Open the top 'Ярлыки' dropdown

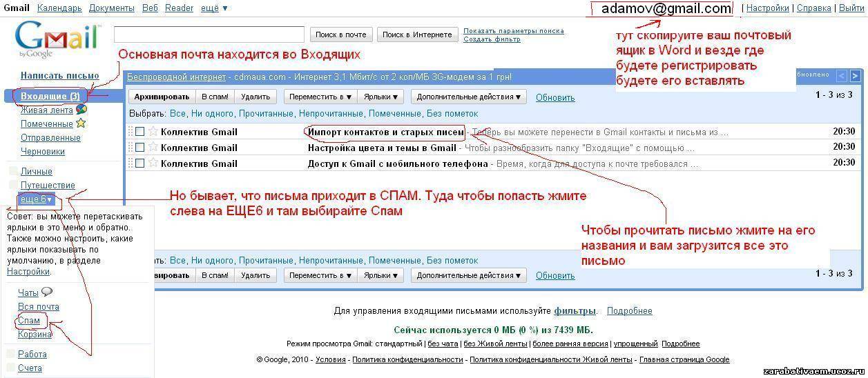[381, 97]
